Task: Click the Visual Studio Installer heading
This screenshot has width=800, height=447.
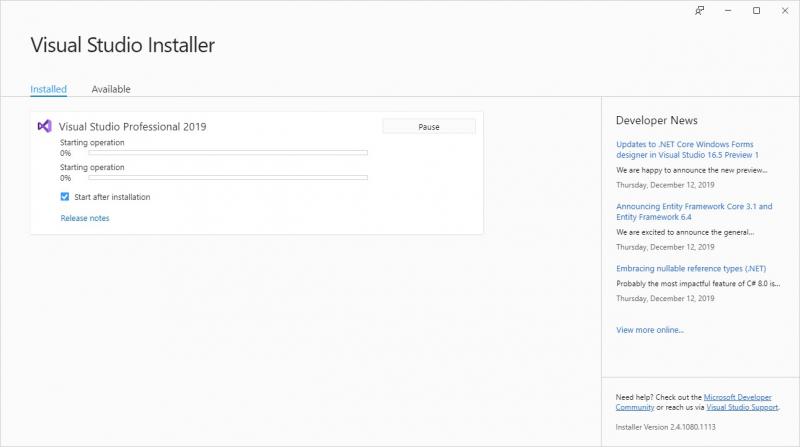Action: click(x=122, y=45)
